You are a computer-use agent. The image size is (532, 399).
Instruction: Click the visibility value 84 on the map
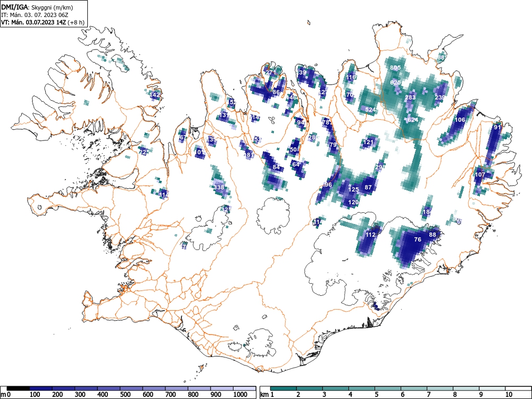coord(276,167)
